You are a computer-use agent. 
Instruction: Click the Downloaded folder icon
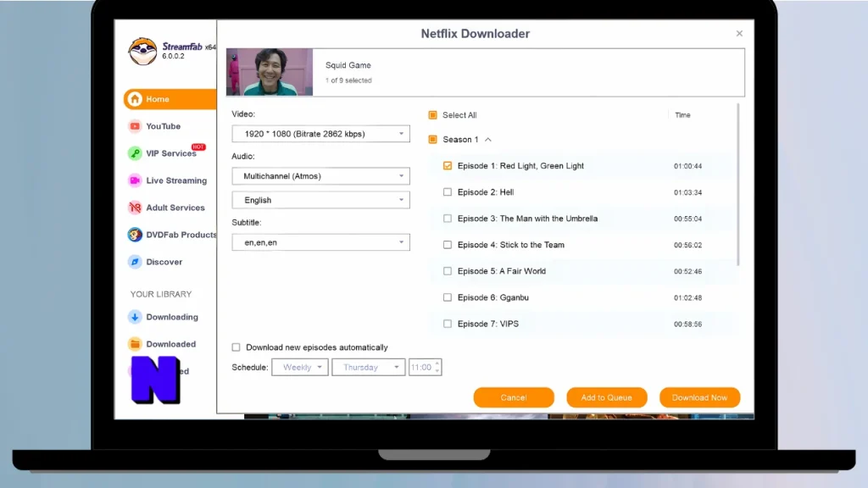[135, 344]
